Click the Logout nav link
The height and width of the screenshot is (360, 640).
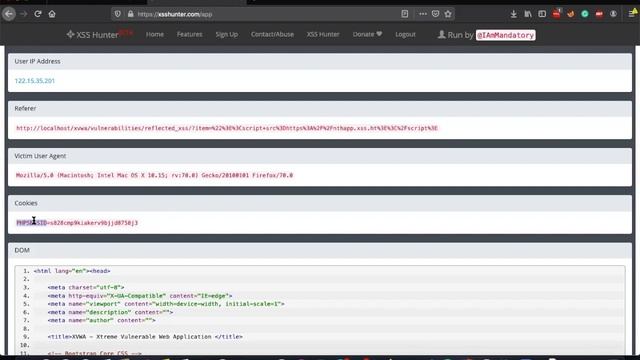[405, 34]
